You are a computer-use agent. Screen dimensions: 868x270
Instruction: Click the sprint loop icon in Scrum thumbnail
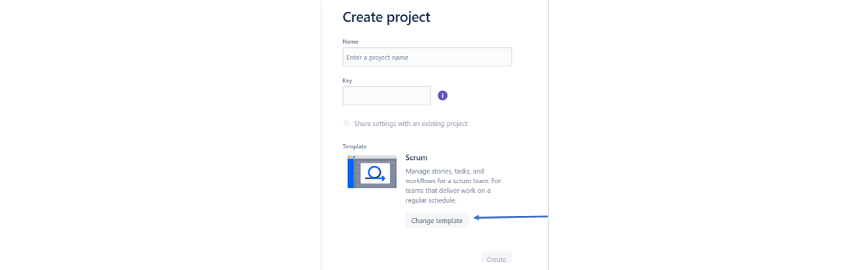(375, 173)
